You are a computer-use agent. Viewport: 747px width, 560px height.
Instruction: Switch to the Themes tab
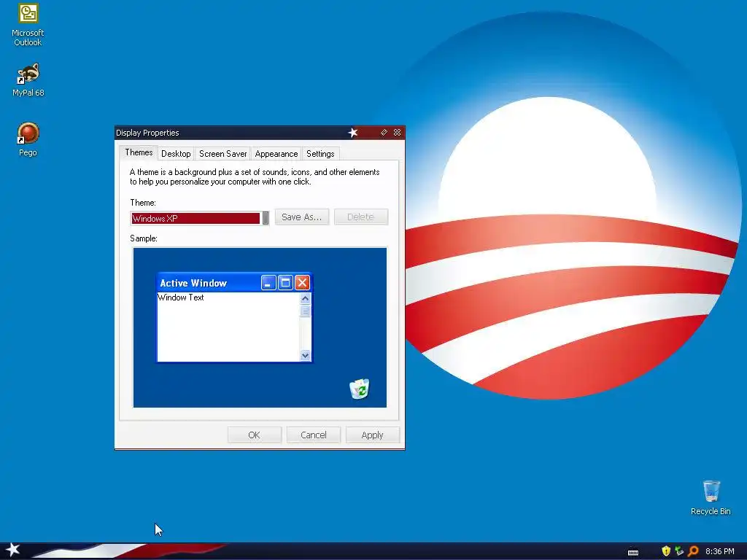coord(139,152)
